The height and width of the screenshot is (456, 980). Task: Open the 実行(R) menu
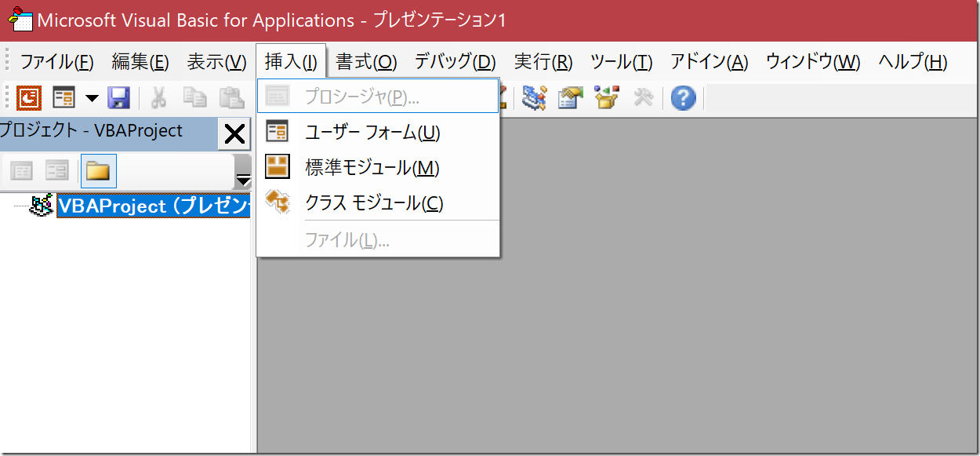coord(543,62)
